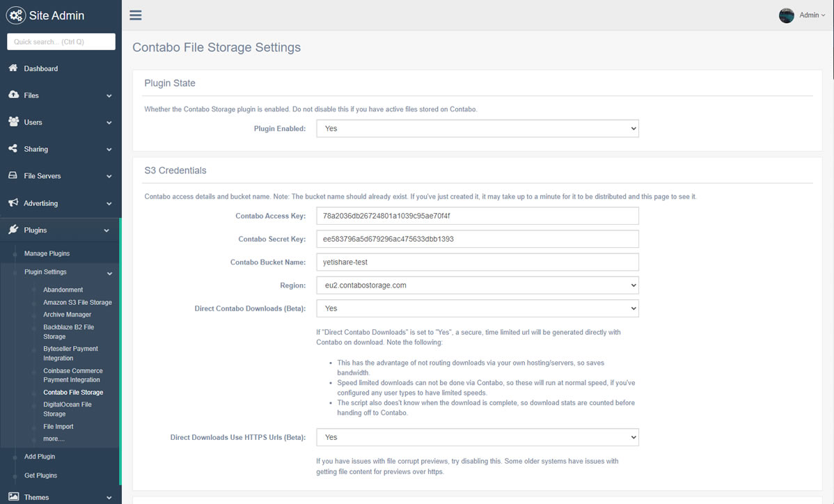The image size is (834, 504).
Task: Collapse the Plugins menu chevron
Action: point(107,230)
